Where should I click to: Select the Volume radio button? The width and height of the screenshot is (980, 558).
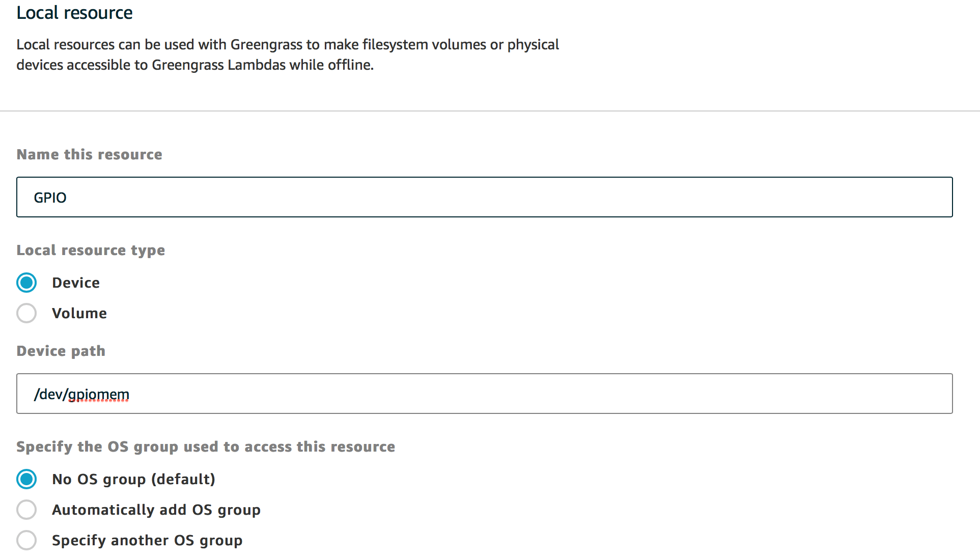[x=26, y=313]
